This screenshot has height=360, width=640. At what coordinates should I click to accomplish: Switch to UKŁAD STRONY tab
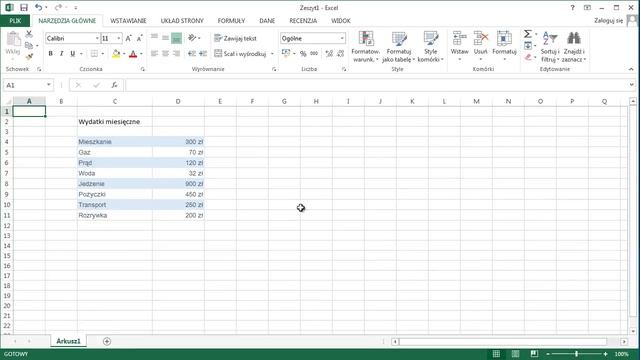(x=182, y=21)
